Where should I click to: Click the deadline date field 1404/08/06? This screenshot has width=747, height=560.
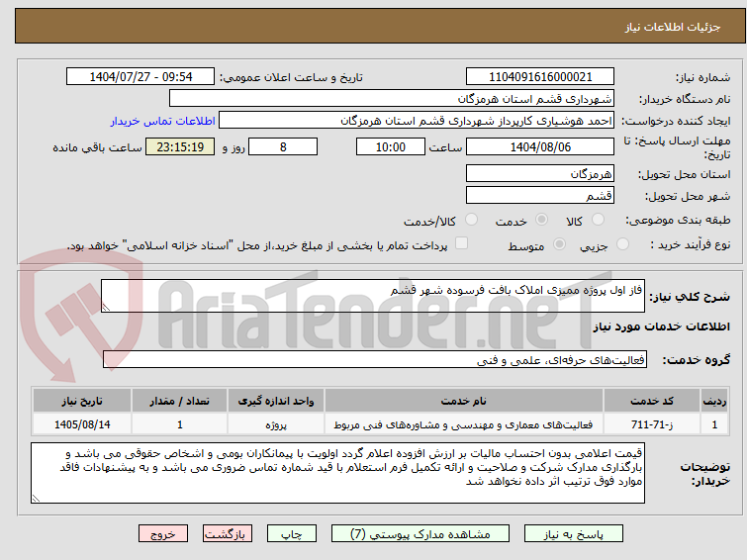[x=540, y=146]
